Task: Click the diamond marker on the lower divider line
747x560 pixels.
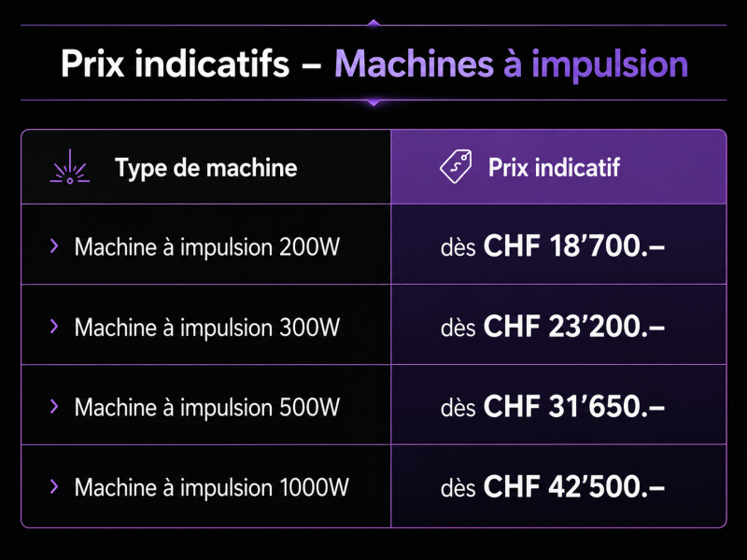Action: 374,102
